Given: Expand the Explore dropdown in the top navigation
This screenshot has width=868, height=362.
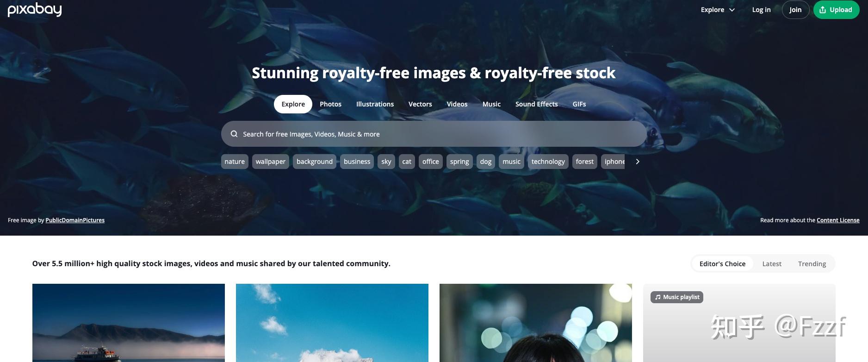Looking at the screenshot, I should tap(718, 10).
